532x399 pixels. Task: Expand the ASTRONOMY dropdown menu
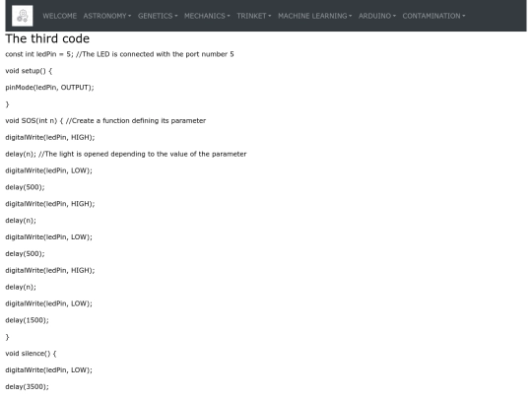coord(107,16)
